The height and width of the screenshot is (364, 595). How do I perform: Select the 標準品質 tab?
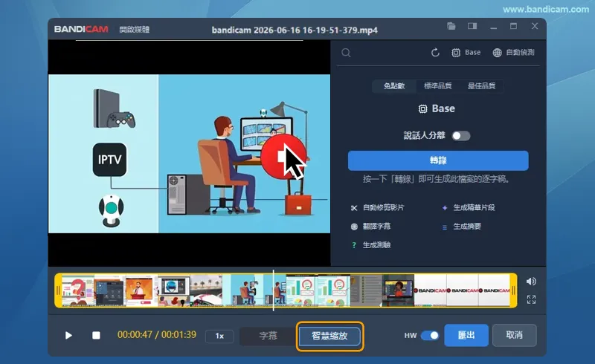coord(437,86)
